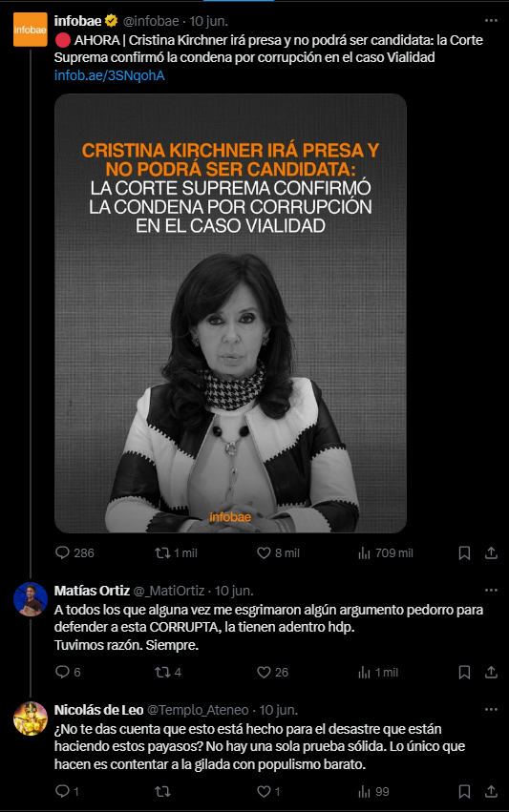View analytics of the infobae tweet
The image size is (509, 812).
click(385, 553)
